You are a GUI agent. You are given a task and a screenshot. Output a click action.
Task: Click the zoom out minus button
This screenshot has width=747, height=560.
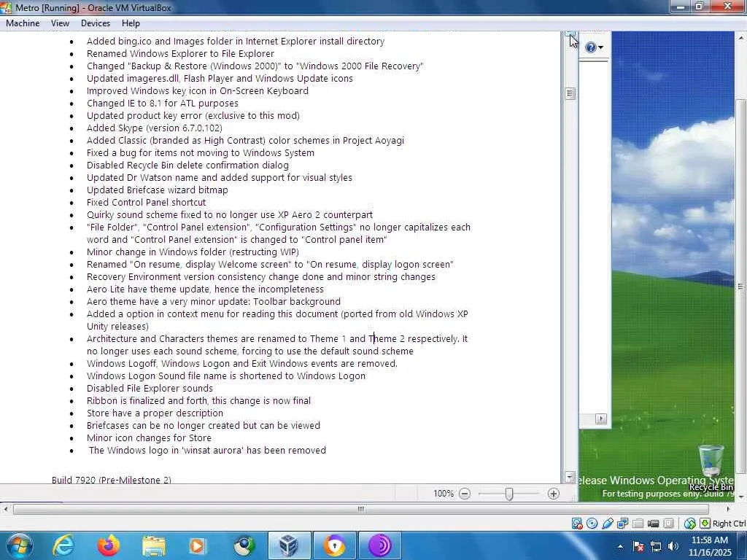click(465, 494)
